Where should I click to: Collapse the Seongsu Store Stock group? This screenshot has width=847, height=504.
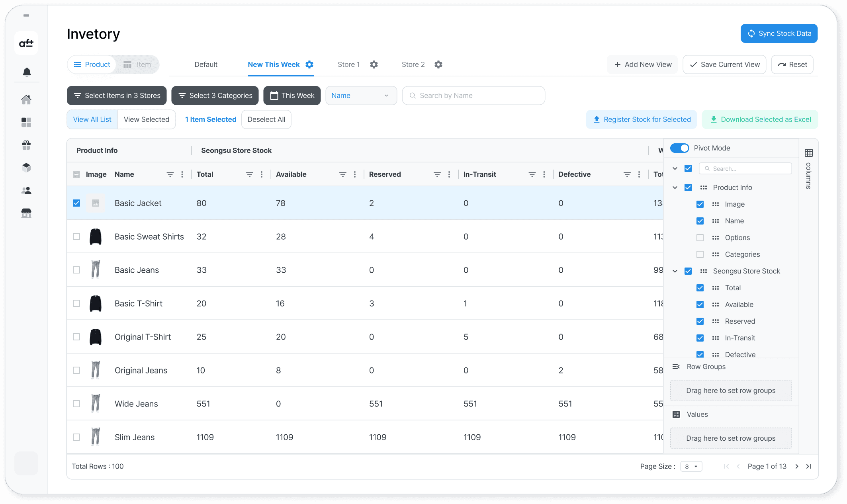tap(675, 271)
